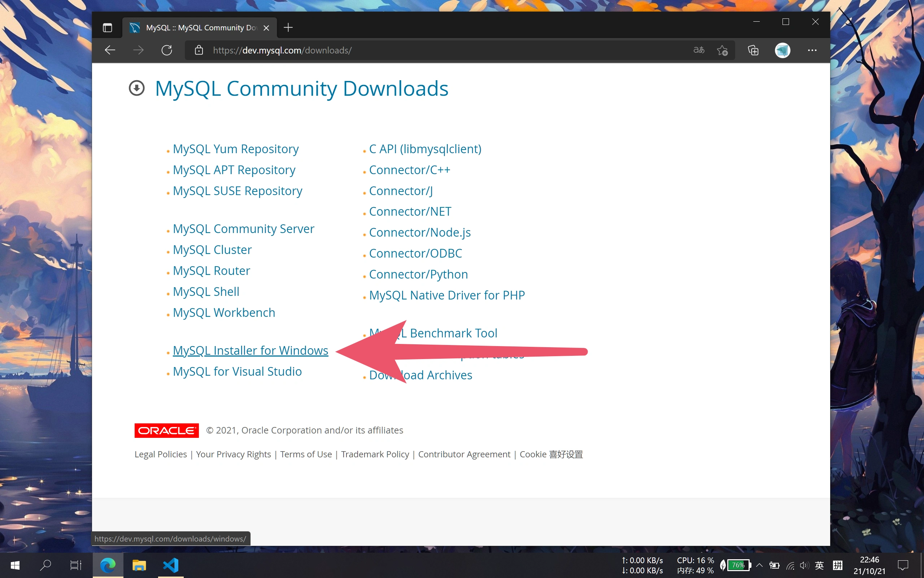Open MySQL Router link
The image size is (924, 578).
[212, 271]
